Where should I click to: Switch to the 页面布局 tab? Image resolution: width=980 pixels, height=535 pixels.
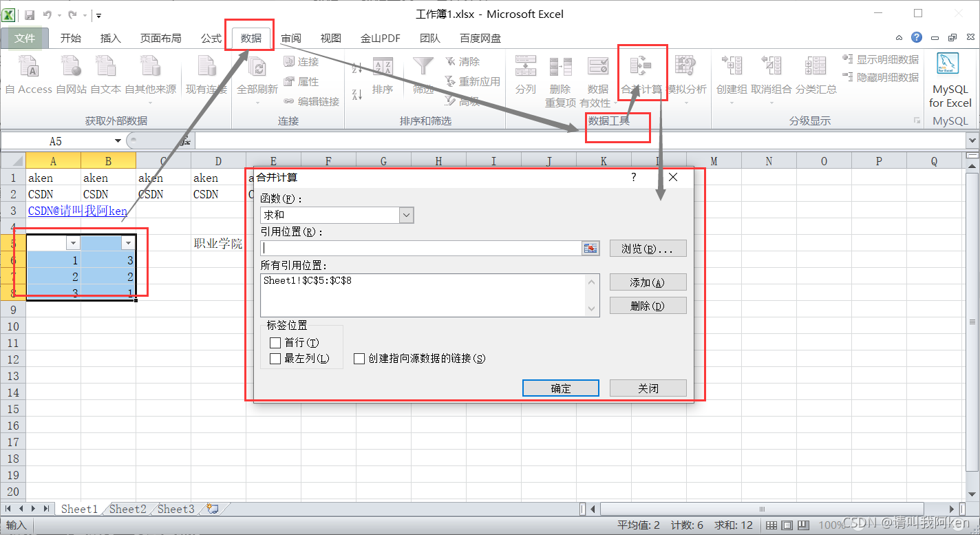click(x=160, y=39)
